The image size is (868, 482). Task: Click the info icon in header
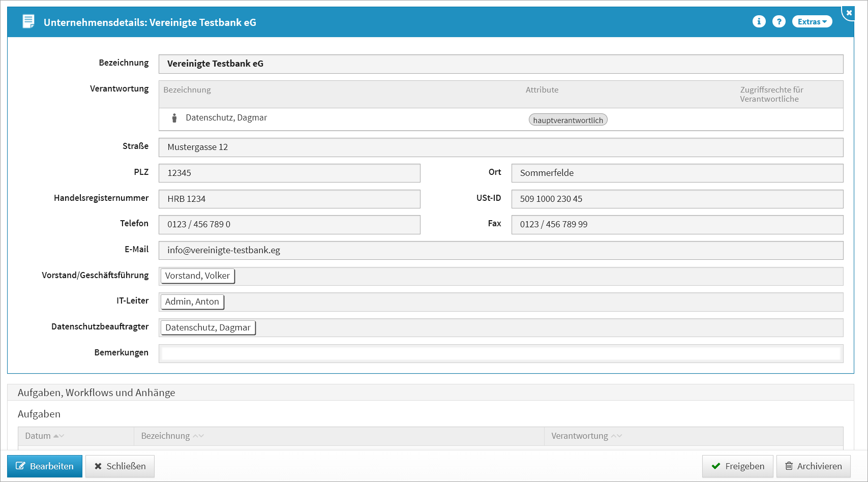click(x=759, y=21)
